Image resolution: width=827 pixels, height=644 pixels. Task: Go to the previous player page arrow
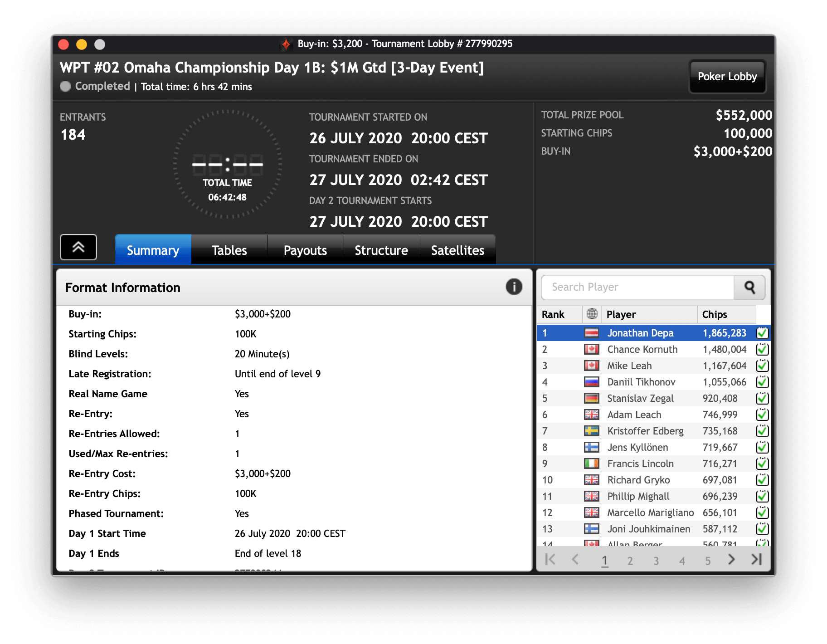point(575,560)
